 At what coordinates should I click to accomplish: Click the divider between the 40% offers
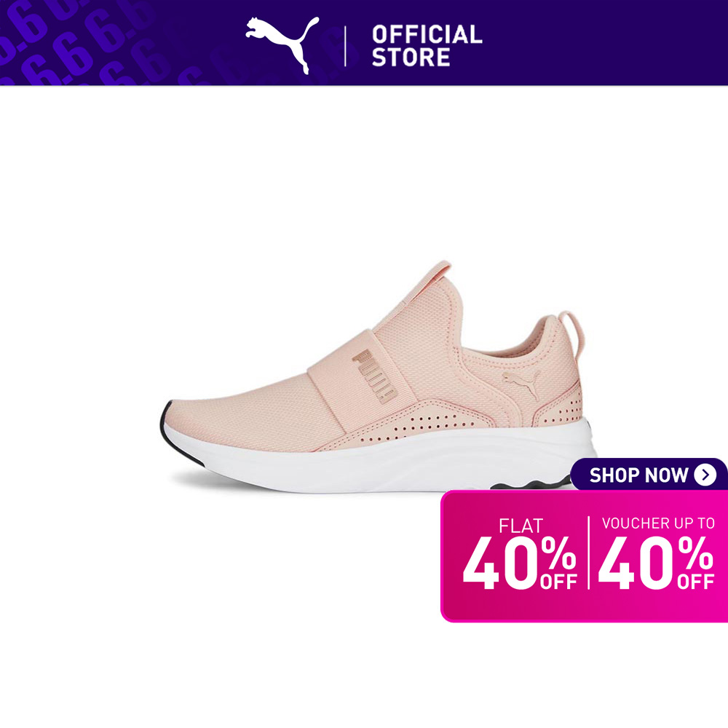(x=588, y=553)
